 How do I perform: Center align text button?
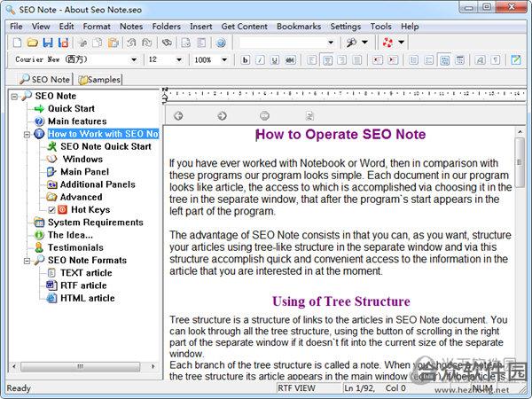pos(327,60)
